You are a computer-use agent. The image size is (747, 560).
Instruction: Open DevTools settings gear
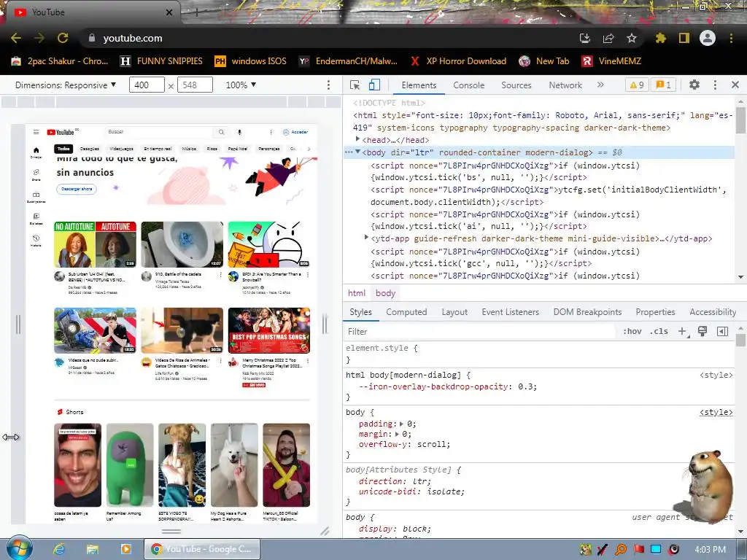[x=694, y=85]
